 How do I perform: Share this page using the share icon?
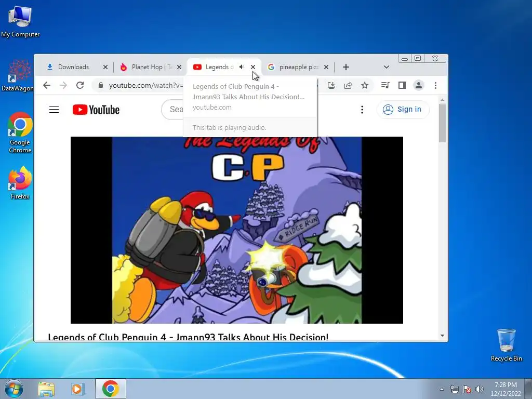348,85
